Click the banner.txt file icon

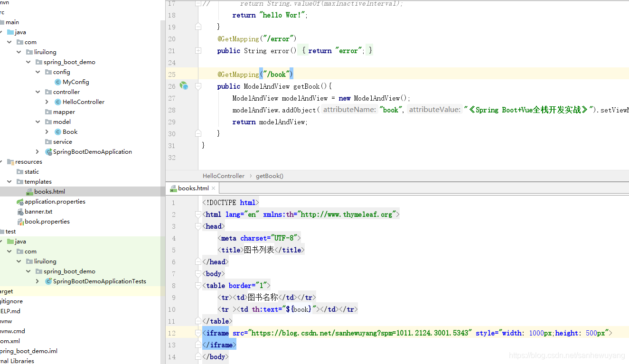pyautogui.click(x=20, y=212)
